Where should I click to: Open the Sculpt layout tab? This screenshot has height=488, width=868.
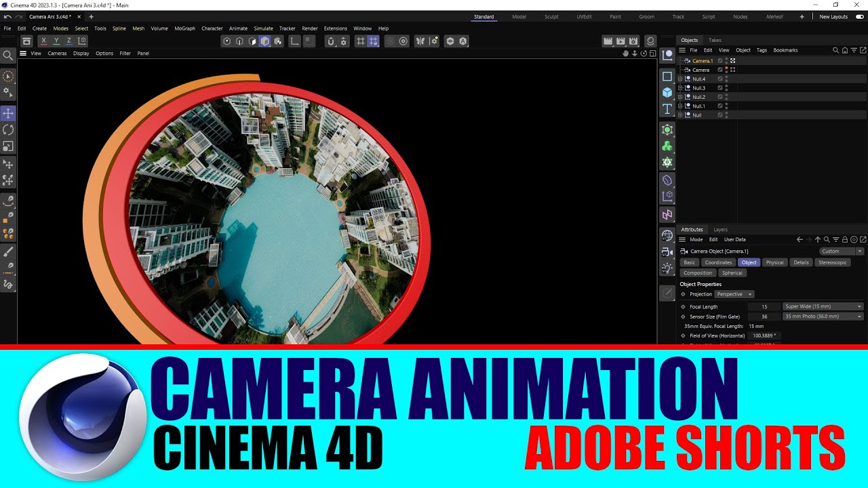pos(551,16)
